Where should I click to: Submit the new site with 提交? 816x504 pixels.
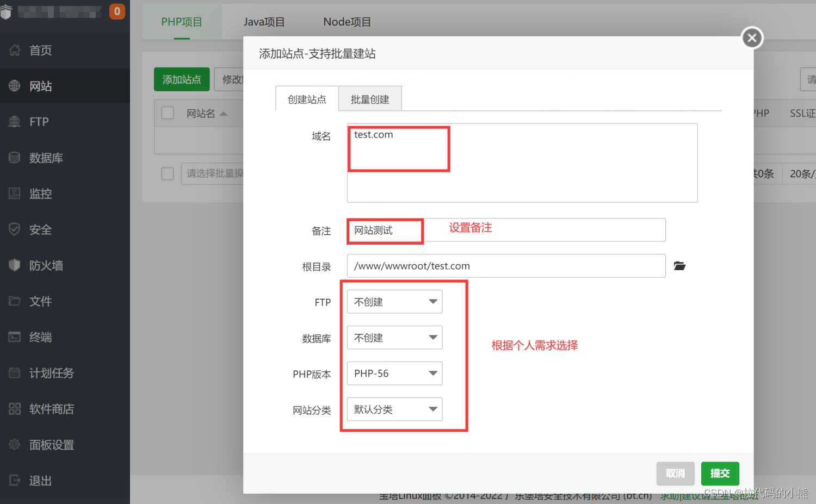[x=720, y=473]
